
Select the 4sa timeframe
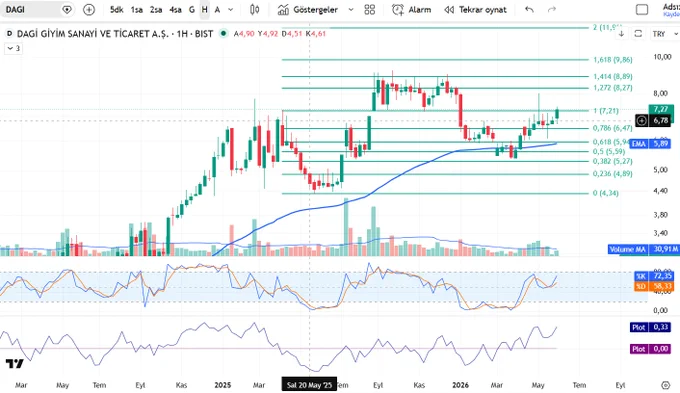(175, 10)
